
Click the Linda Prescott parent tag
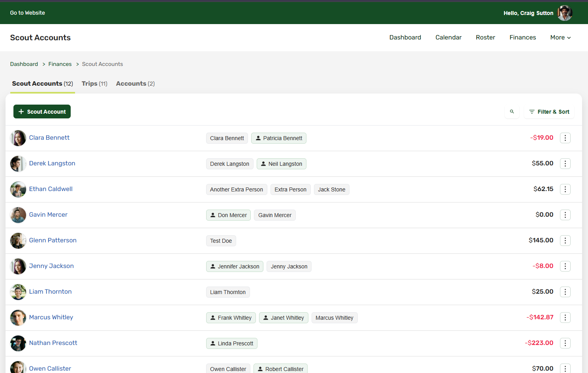(232, 343)
